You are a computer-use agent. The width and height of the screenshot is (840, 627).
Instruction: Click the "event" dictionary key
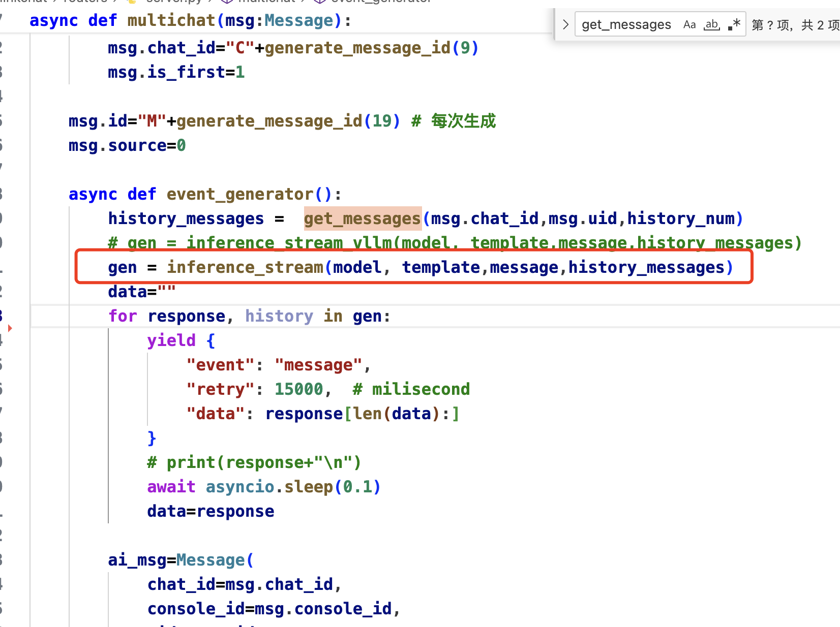pyautogui.click(x=220, y=365)
